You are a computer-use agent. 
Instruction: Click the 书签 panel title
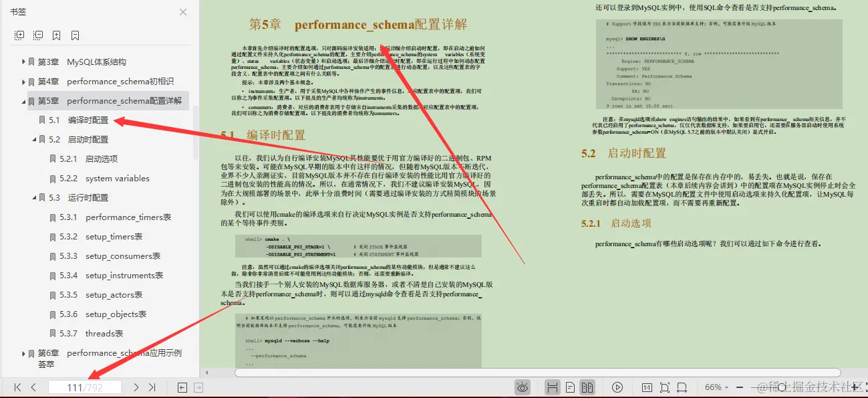click(x=18, y=12)
